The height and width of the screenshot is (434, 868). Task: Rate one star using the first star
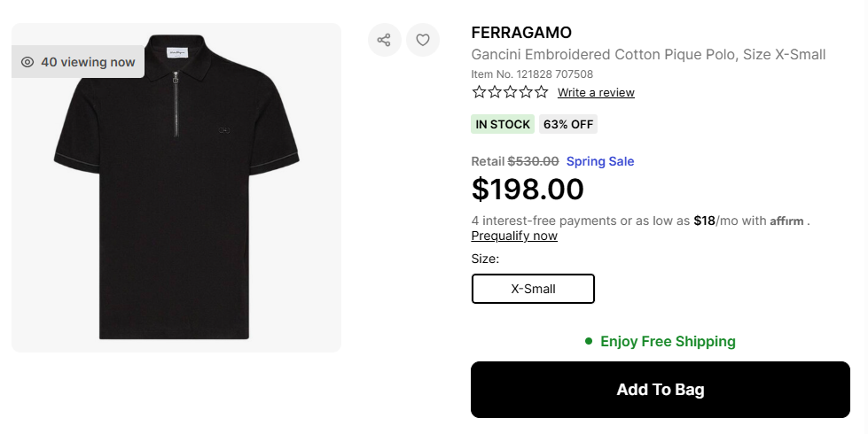point(480,92)
